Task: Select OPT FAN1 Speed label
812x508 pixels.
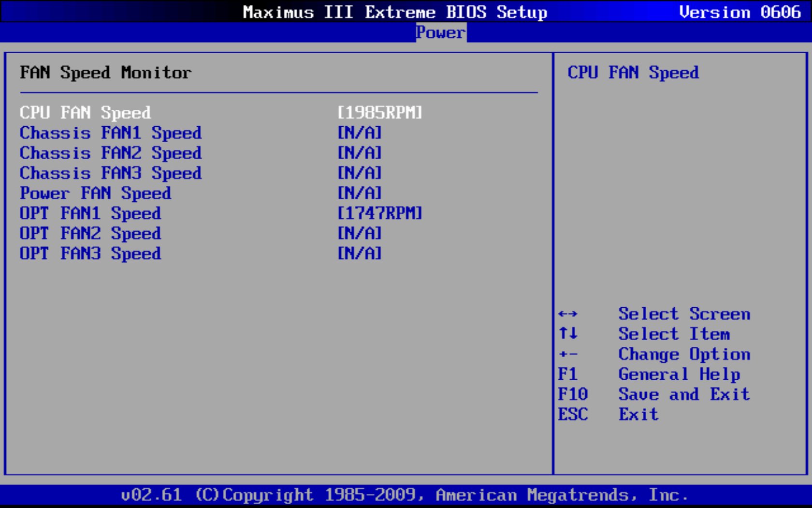Action: coord(90,213)
